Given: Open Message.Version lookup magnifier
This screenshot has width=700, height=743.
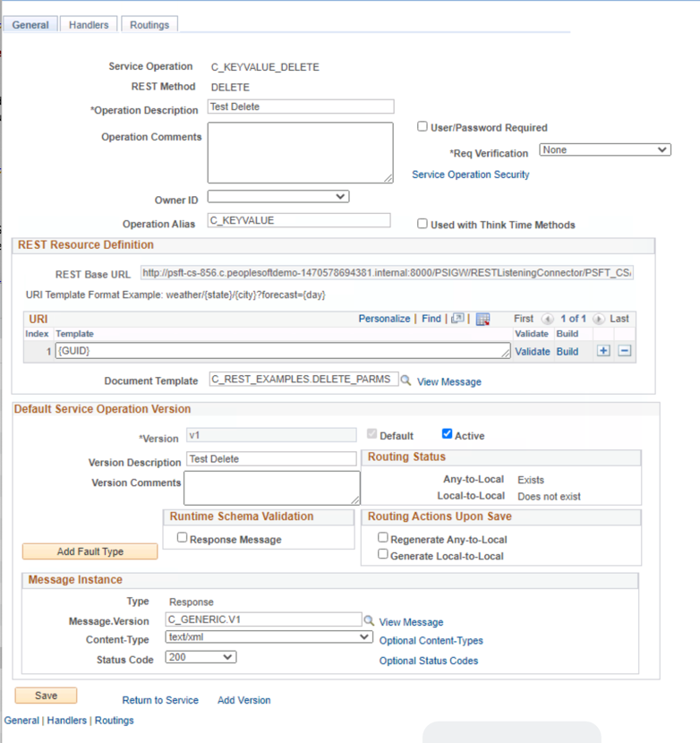Looking at the screenshot, I should (x=369, y=620).
